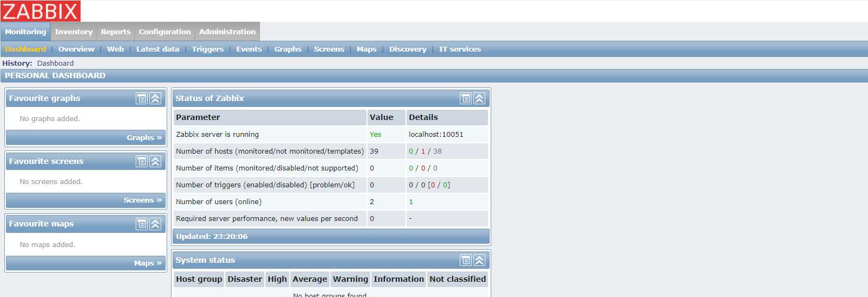Open the Administration tab
Image resolution: width=868 pixels, height=297 pixels.
click(227, 31)
